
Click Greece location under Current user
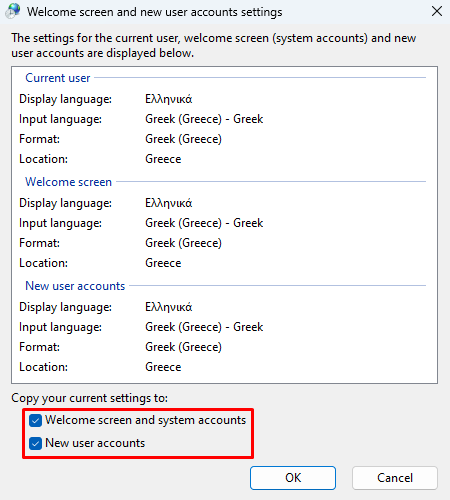point(163,159)
